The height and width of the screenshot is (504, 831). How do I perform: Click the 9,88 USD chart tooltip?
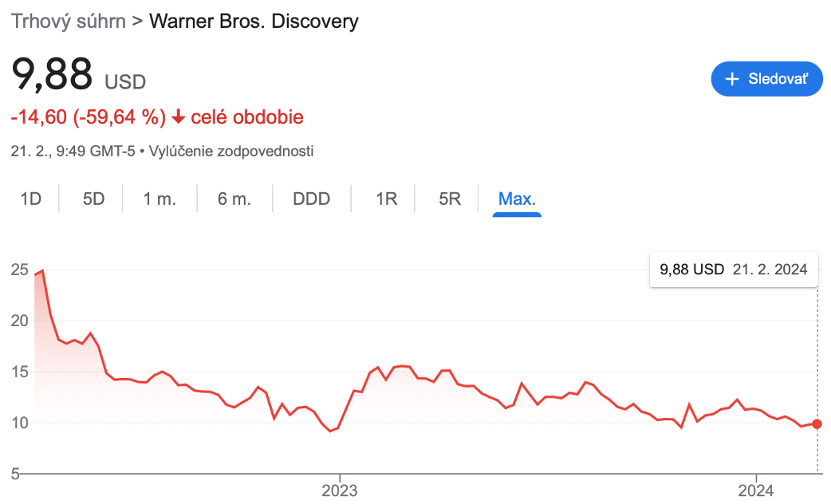click(734, 270)
